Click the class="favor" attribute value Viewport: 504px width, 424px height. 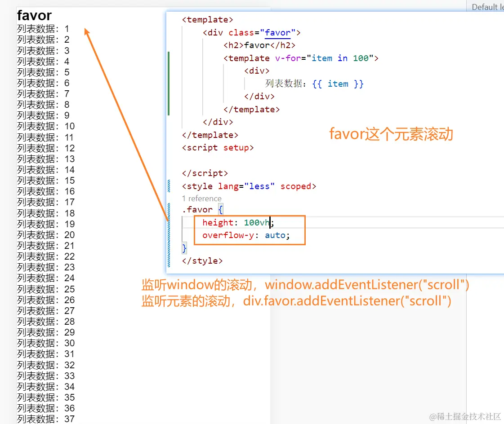click(278, 33)
